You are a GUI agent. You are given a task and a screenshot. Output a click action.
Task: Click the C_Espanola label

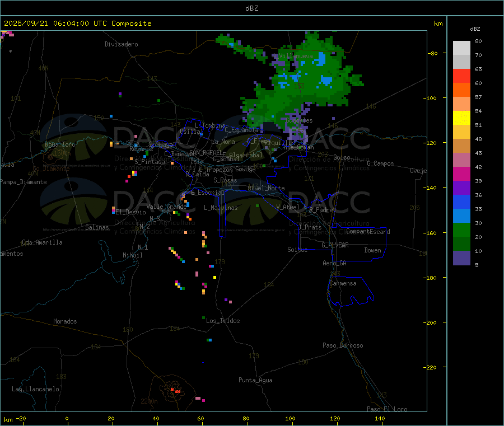[x=241, y=130]
